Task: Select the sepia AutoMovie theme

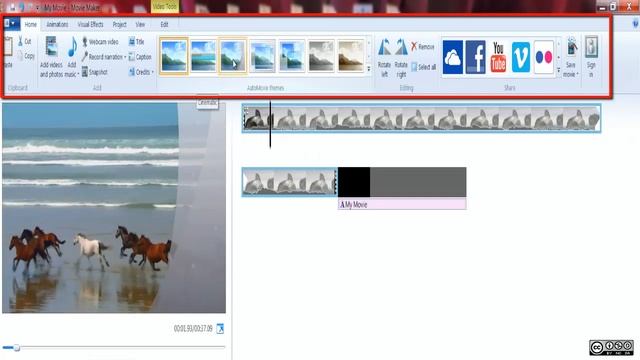Action: [351, 56]
